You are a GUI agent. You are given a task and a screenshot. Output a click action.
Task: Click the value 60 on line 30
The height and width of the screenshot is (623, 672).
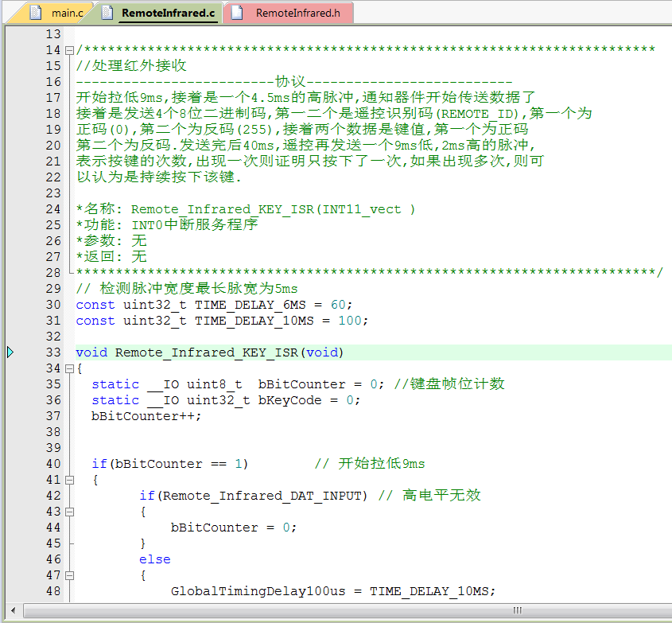[x=338, y=305]
